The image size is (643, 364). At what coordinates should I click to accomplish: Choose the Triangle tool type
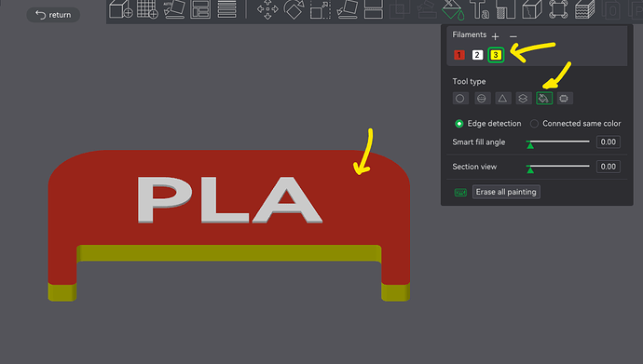pyautogui.click(x=503, y=99)
